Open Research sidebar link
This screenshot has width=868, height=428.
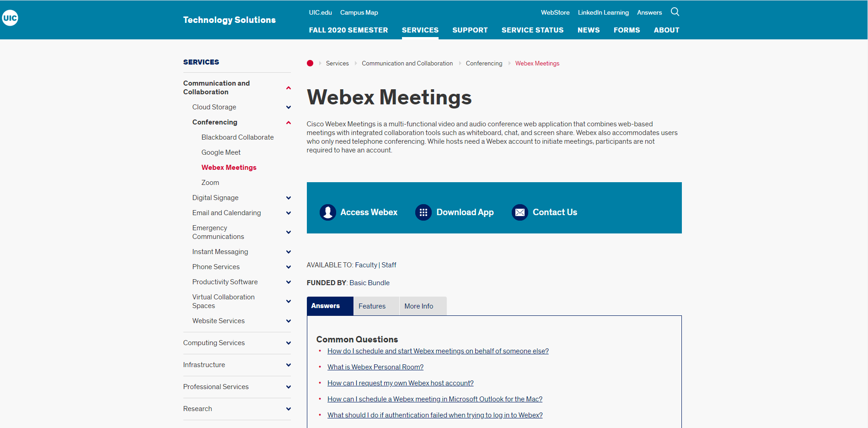click(198, 409)
